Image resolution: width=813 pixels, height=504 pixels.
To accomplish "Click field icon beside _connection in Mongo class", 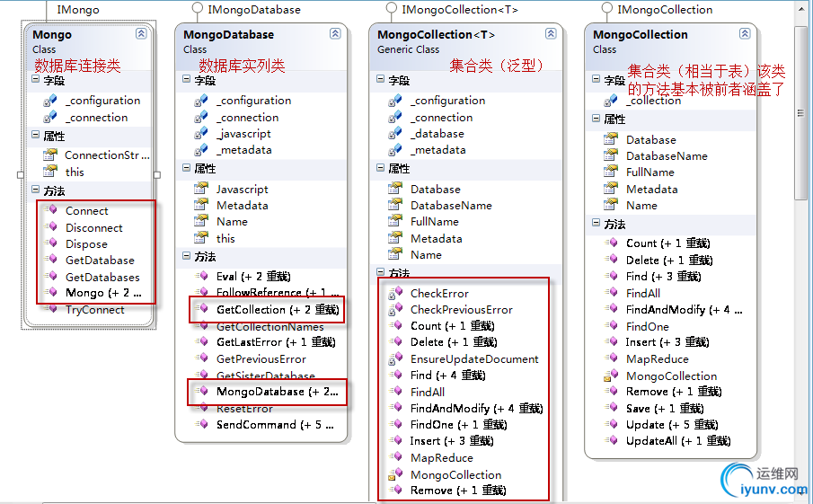I will click(x=50, y=117).
